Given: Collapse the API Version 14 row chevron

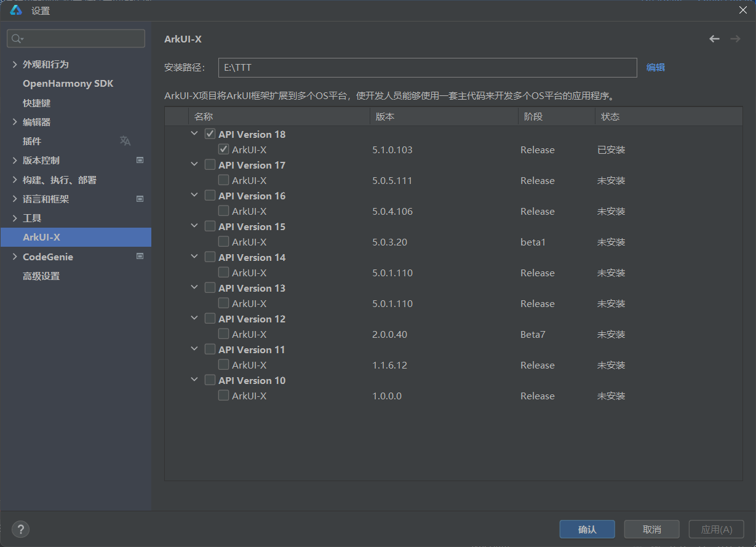Looking at the screenshot, I should pos(194,257).
